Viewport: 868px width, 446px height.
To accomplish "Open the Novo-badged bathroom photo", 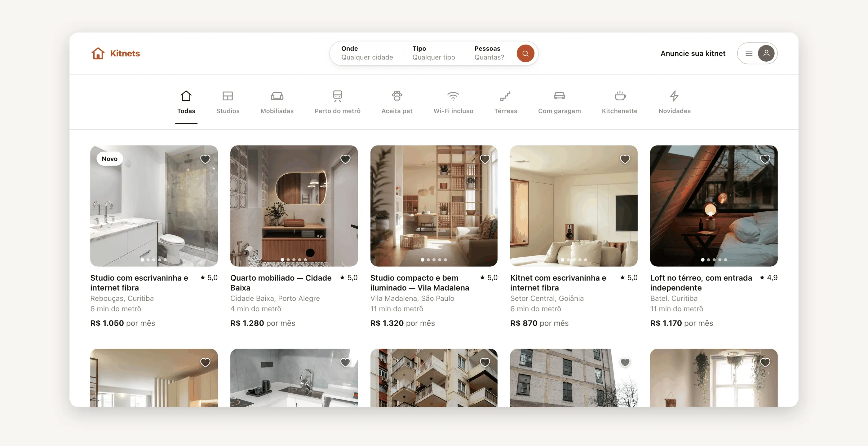I will coord(154,206).
